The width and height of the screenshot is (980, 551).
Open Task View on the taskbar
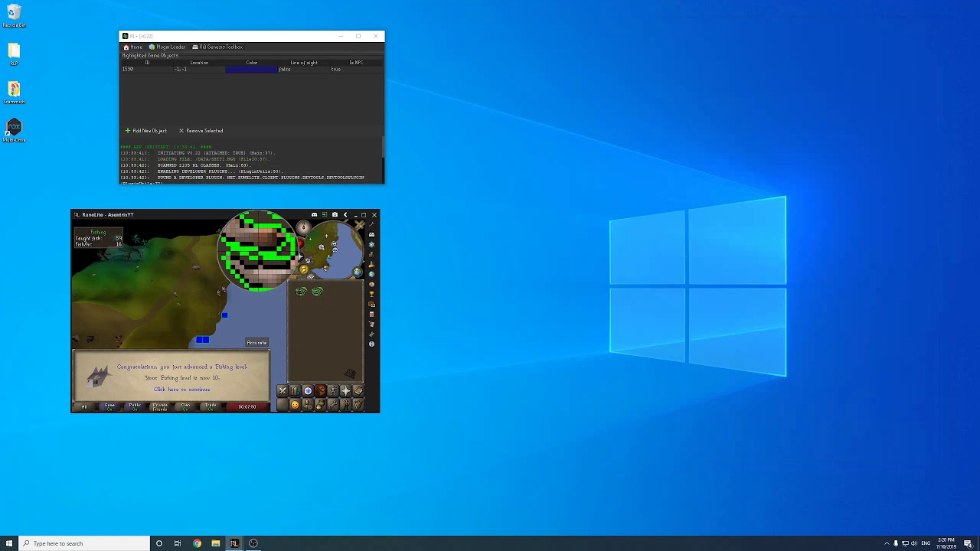pos(178,543)
